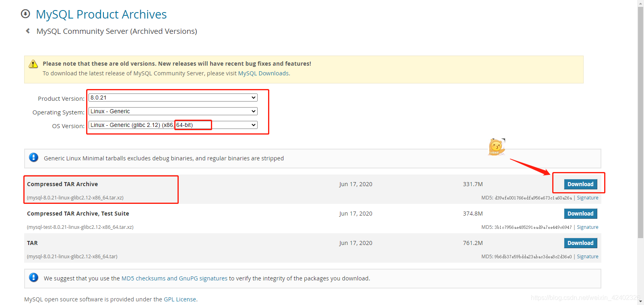Click the 331.7M file size
Viewport: 644px width, 305px height.
point(473,184)
